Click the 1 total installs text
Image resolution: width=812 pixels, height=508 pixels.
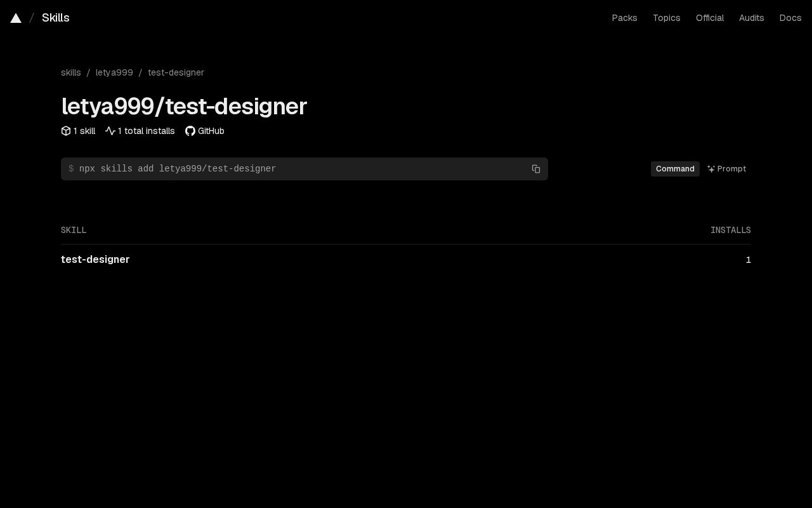click(146, 131)
